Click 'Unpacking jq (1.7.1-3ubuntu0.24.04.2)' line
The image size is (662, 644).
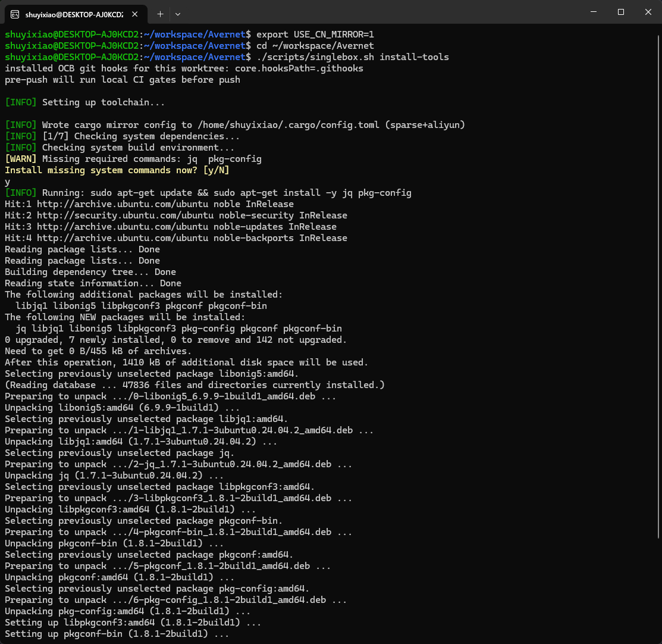coord(114,476)
